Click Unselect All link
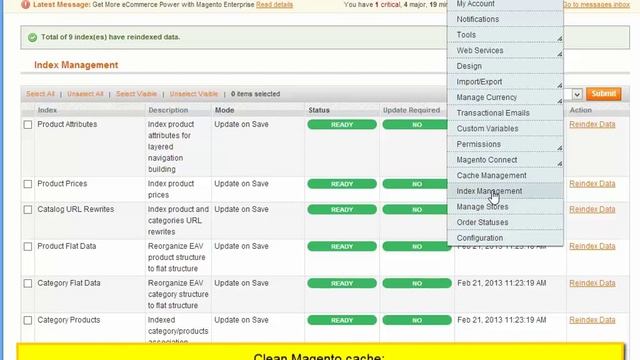The height and width of the screenshot is (360, 640). point(85,94)
